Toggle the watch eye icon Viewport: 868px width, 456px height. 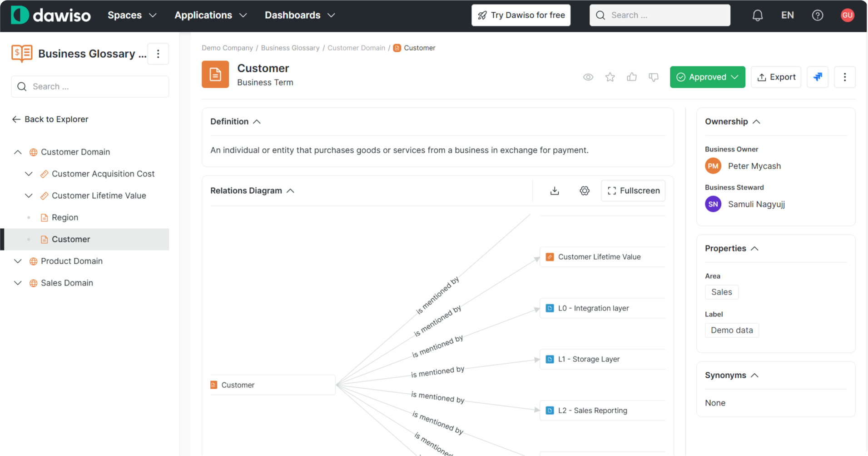pos(588,77)
